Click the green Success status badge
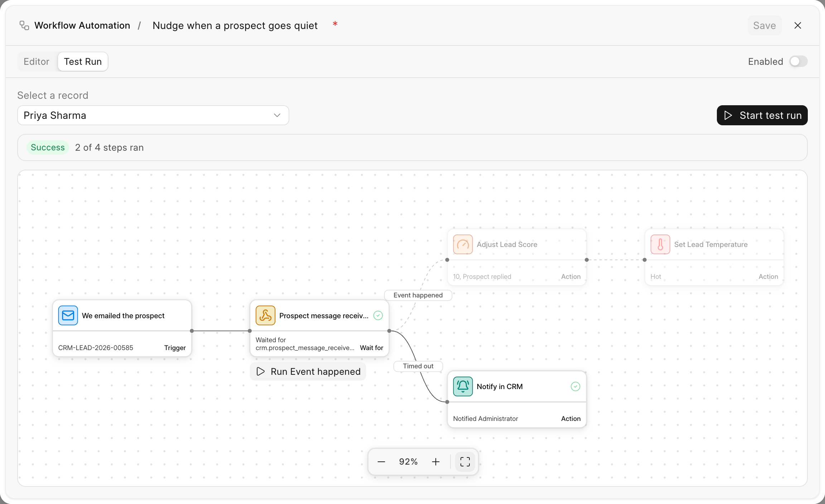 [48, 147]
